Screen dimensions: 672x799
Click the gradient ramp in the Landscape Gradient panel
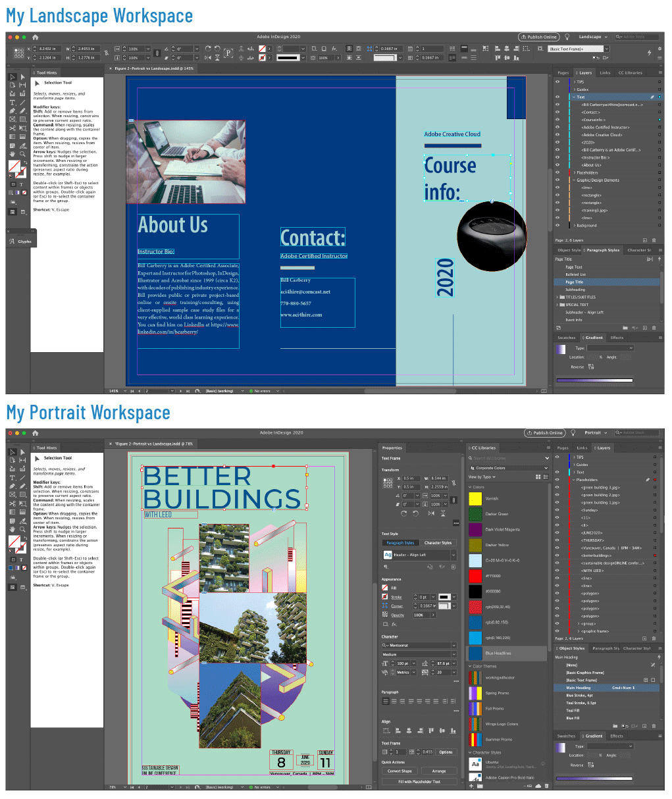tap(594, 380)
